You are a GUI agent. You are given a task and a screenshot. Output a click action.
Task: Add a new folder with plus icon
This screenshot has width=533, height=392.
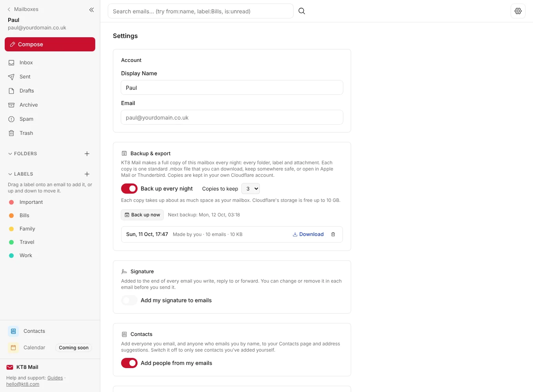[87, 154]
